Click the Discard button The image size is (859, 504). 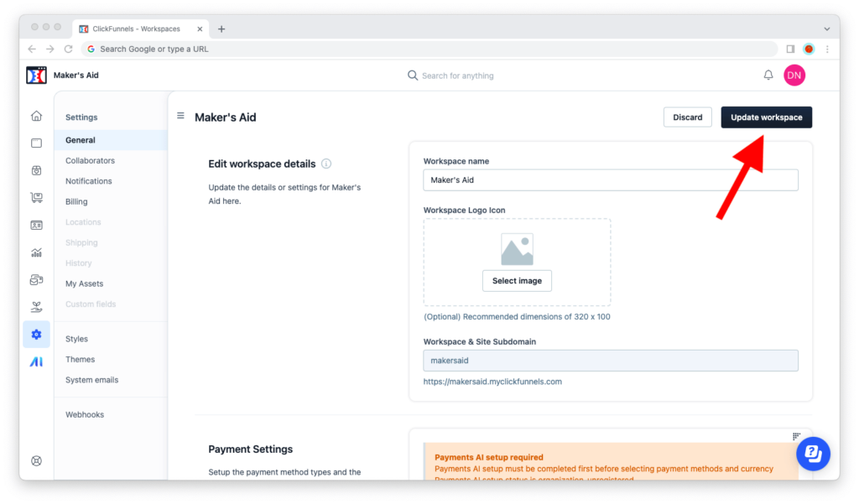[688, 117]
